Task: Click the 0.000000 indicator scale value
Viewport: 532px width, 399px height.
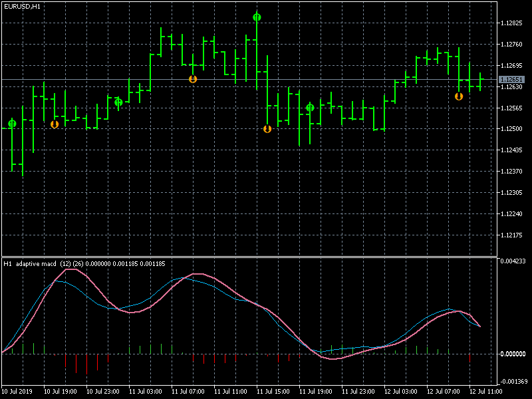Action: tap(513, 354)
